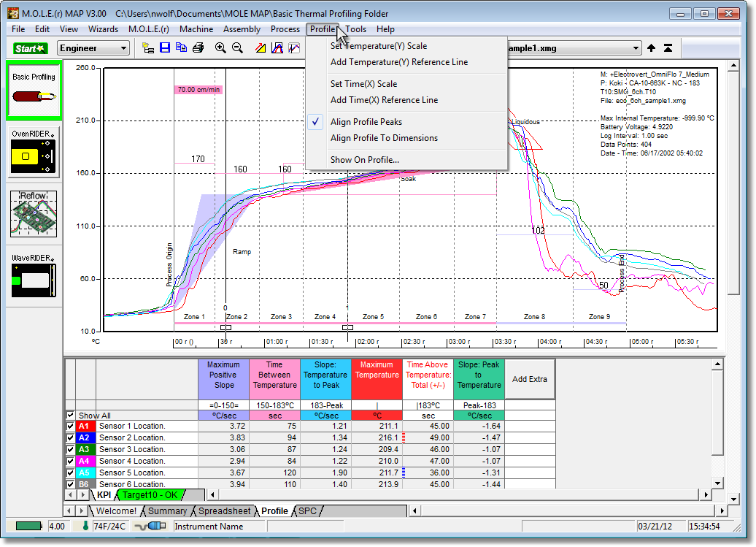Select the Basic Profiling sidebar icon

34,91
